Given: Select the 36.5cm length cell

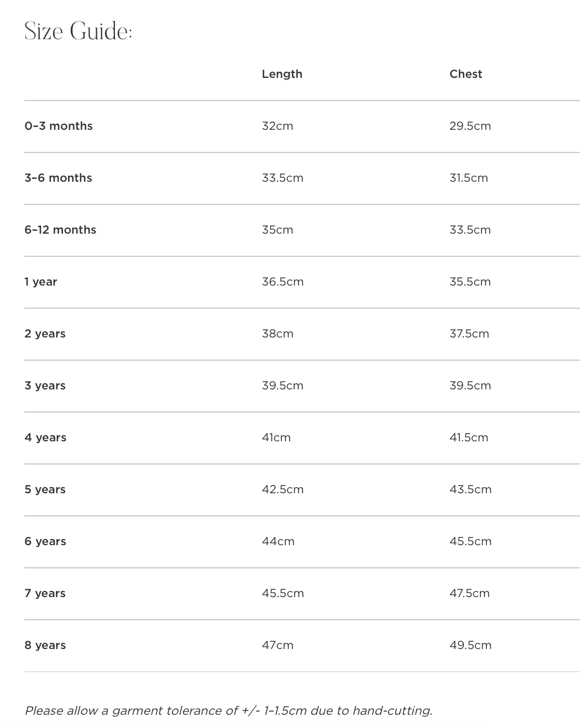Looking at the screenshot, I should tap(282, 282).
